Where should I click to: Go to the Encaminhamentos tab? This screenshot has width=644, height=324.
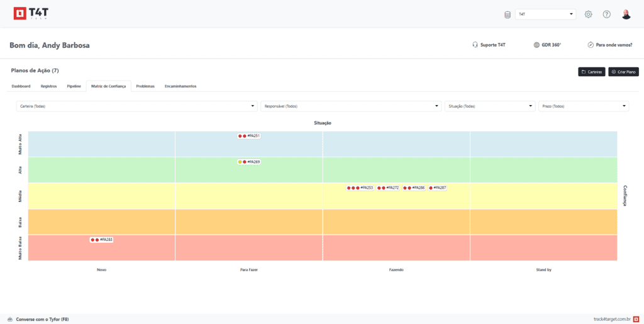(180, 86)
